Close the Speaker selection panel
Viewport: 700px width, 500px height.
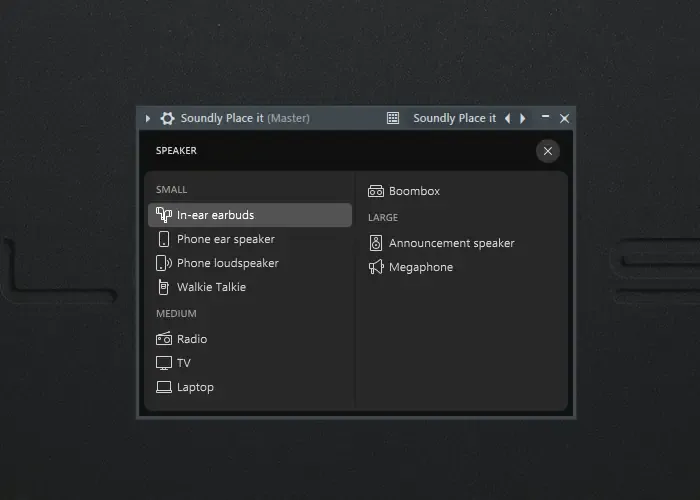(548, 151)
